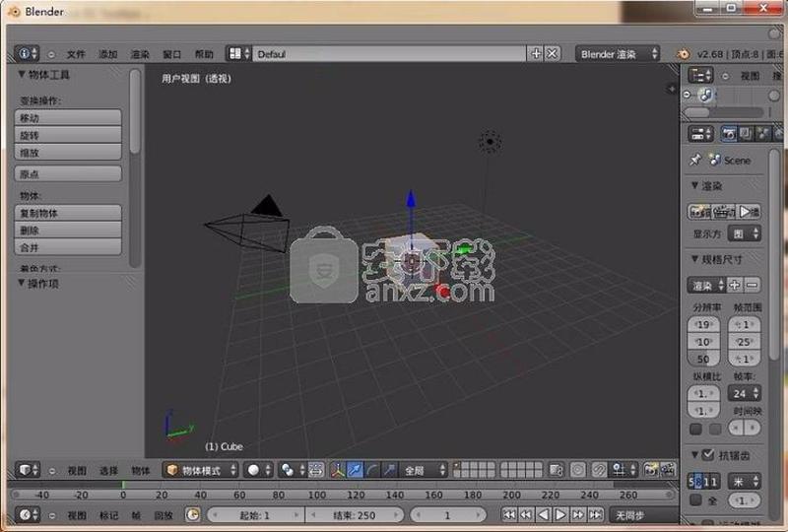
Task: Click the translate manipulator arrow icon
Action: [355, 470]
